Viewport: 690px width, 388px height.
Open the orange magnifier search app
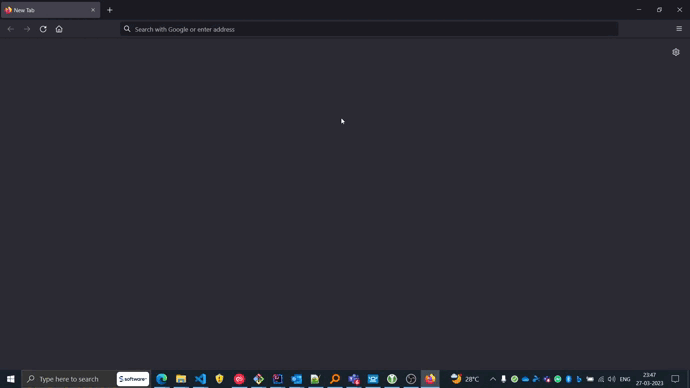[335, 379]
